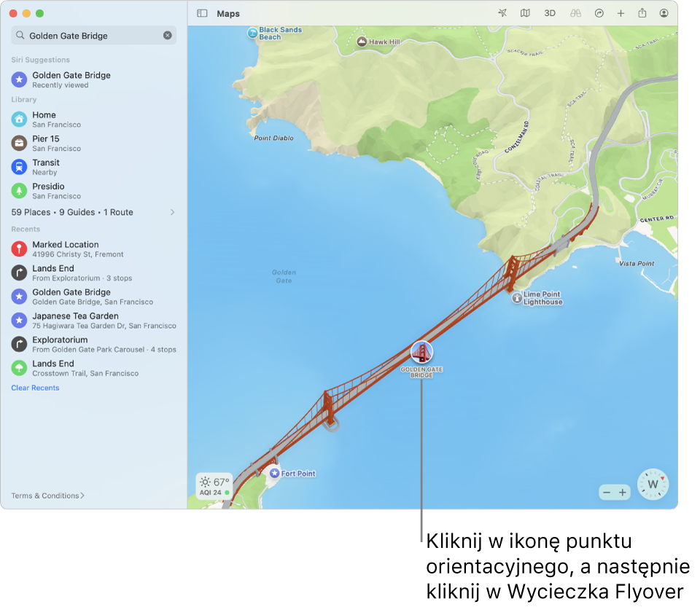The width and height of the screenshot is (700, 607).
Task: Toggle the sidebar panel button
Action: pos(202,13)
